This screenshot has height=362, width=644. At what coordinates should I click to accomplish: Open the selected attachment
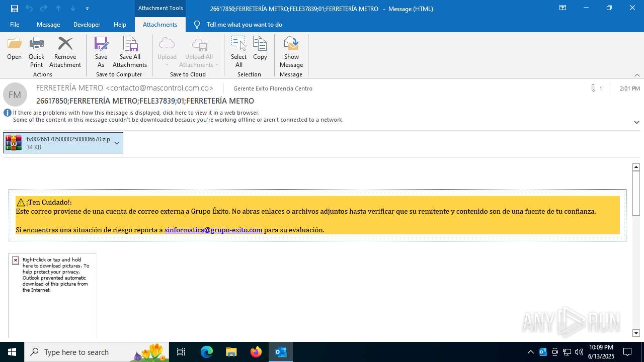pyautogui.click(x=14, y=49)
